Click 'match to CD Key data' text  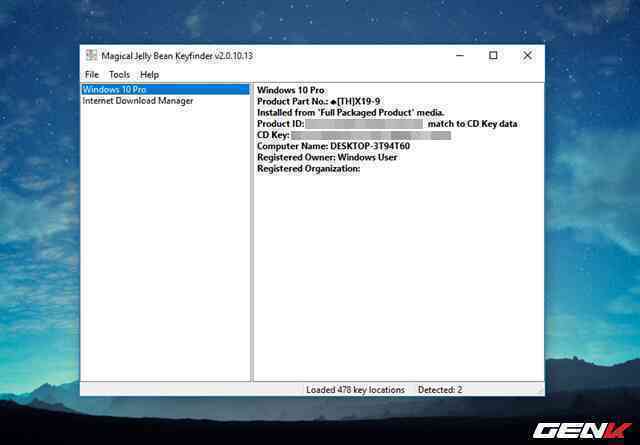pos(473,124)
